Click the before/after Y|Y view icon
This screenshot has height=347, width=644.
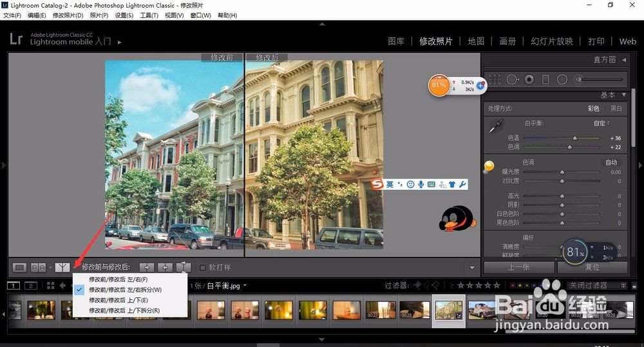(x=62, y=268)
